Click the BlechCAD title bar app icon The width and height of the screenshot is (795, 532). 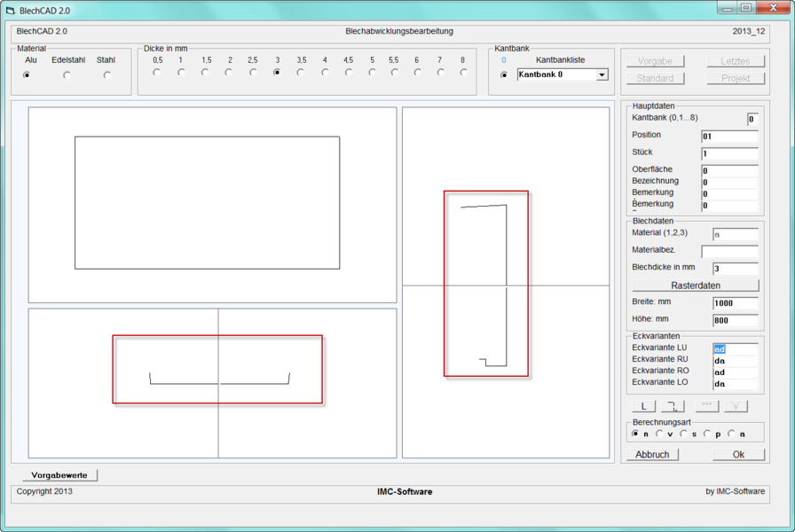point(10,10)
